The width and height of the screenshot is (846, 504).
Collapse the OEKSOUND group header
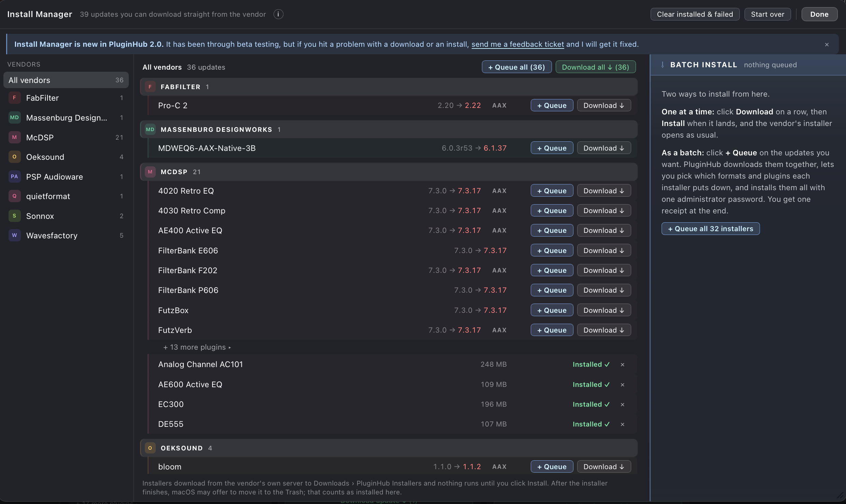[x=389, y=448]
